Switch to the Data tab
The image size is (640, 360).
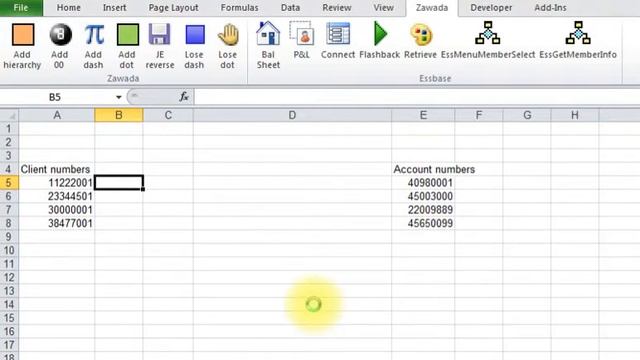291,8
